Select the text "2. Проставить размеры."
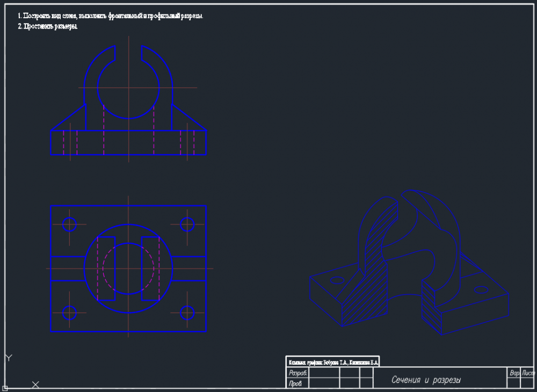 pyautogui.click(x=48, y=26)
